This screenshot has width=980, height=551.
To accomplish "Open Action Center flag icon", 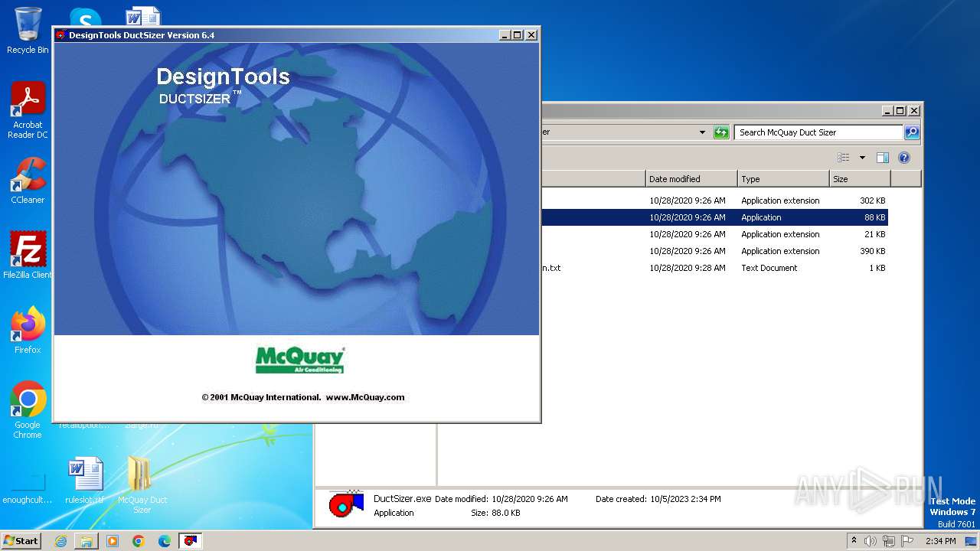I will [907, 541].
